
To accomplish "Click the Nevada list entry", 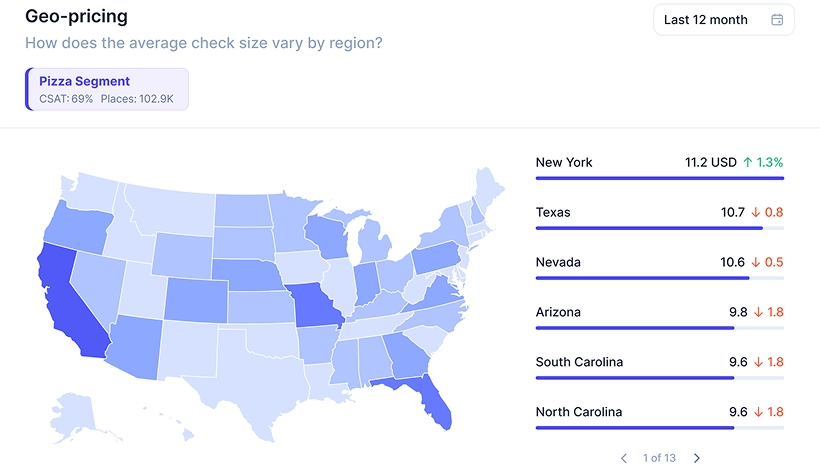I will point(659,263).
